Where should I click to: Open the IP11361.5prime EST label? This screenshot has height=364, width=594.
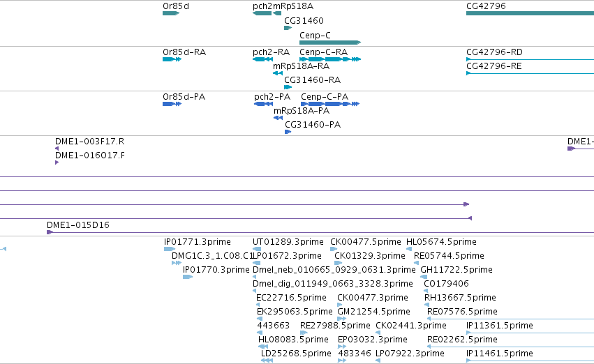(x=500, y=326)
